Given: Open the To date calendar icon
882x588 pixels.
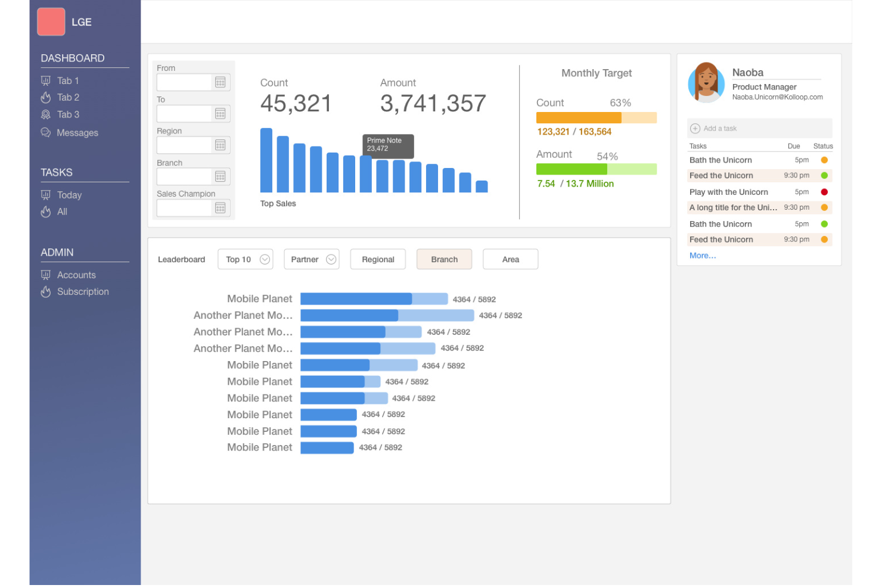Looking at the screenshot, I should (x=220, y=114).
